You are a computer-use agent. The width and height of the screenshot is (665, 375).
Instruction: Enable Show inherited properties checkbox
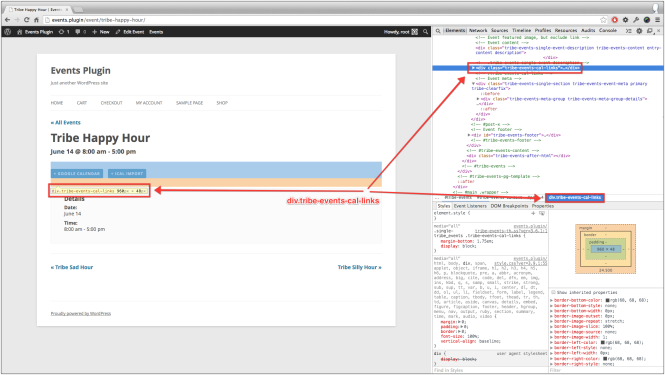click(x=553, y=292)
